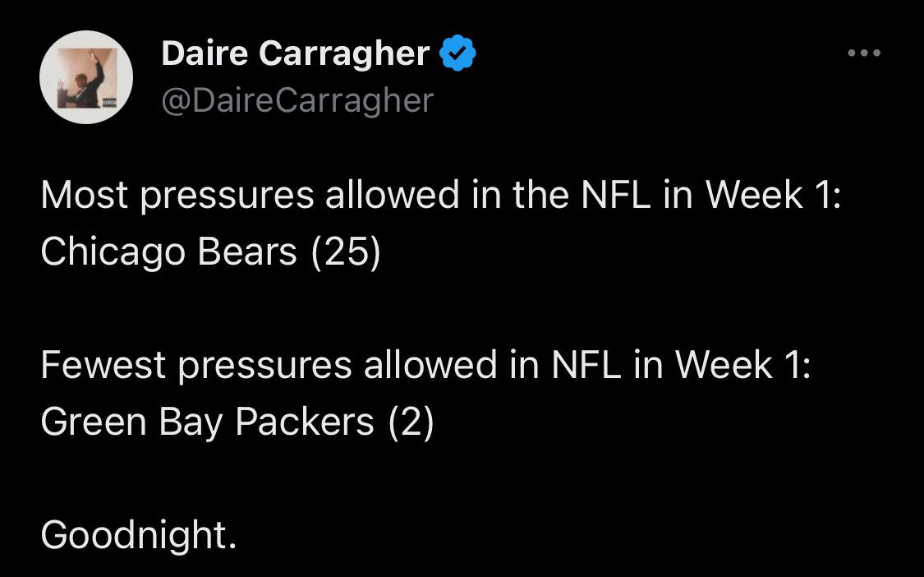
Task: Select the "(2)" pressures number
Action: point(410,421)
